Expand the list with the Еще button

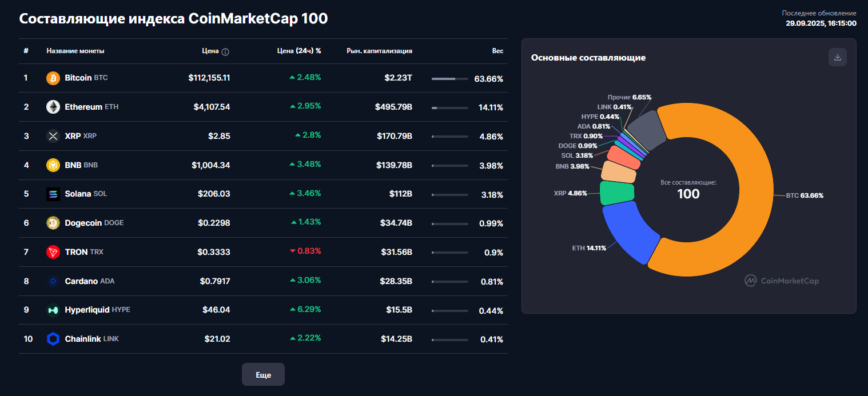click(263, 375)
